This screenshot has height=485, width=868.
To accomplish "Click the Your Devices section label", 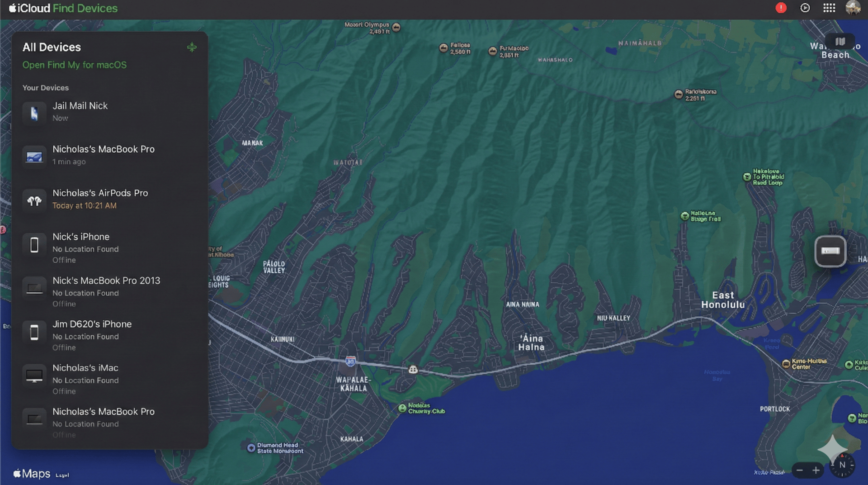I will 46,88.
